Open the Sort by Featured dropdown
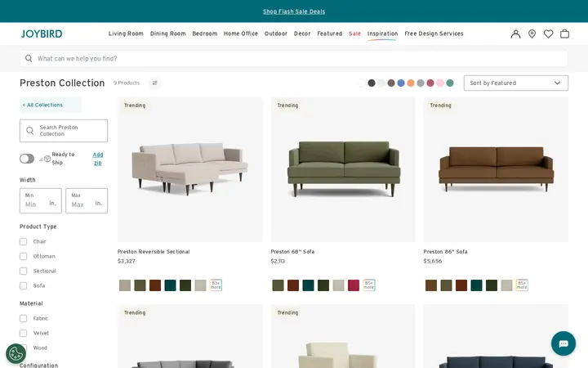Screen dimensions: 588x368 pos(515,83)
